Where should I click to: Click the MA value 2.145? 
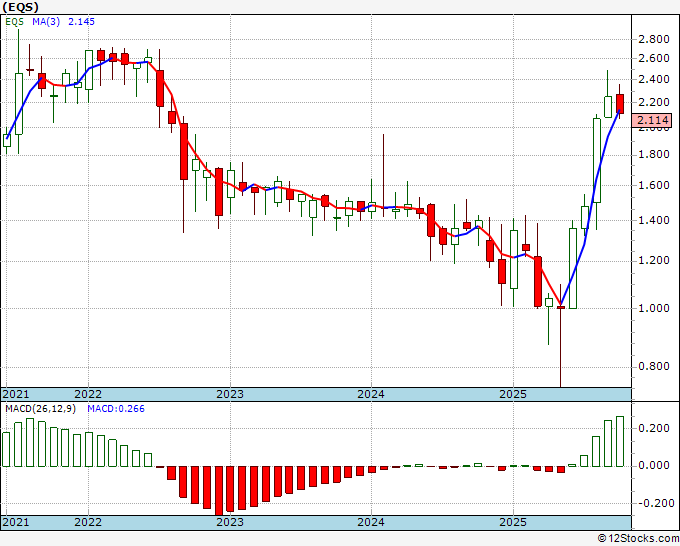click(82, 22)
